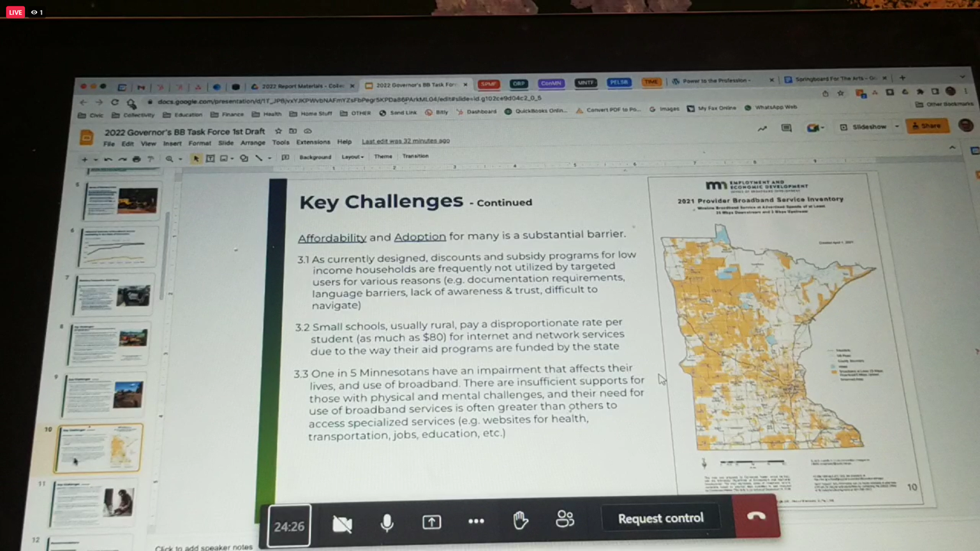Image resolution: width=980 pixels, height=551 pixels.
Task: Click the orange Share button
Action: pos(927,126)
